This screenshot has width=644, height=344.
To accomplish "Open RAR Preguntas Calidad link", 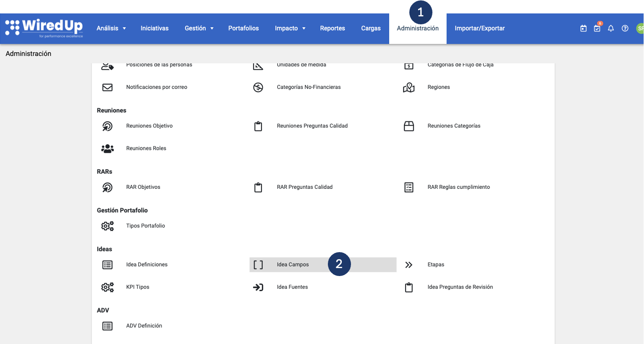I will [305, 187].
